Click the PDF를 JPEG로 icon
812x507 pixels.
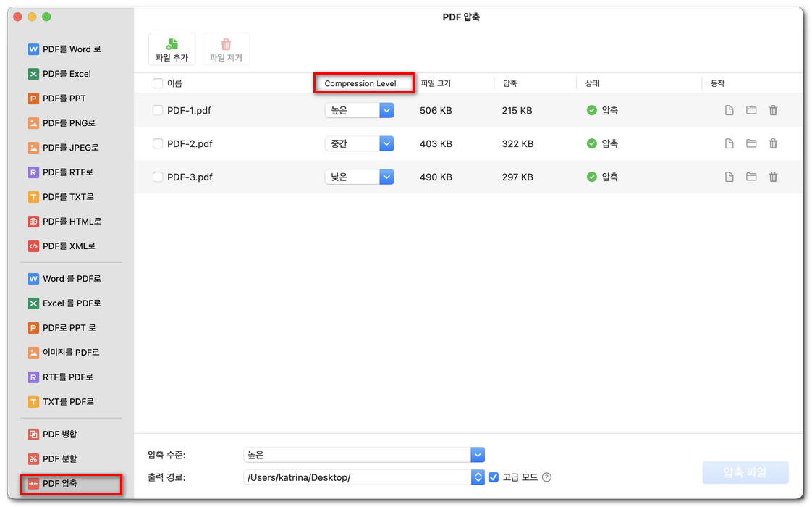point(33,148)
